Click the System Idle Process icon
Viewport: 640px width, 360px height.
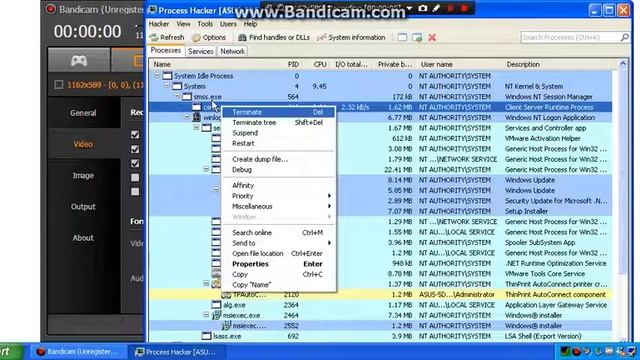point(167,76)
